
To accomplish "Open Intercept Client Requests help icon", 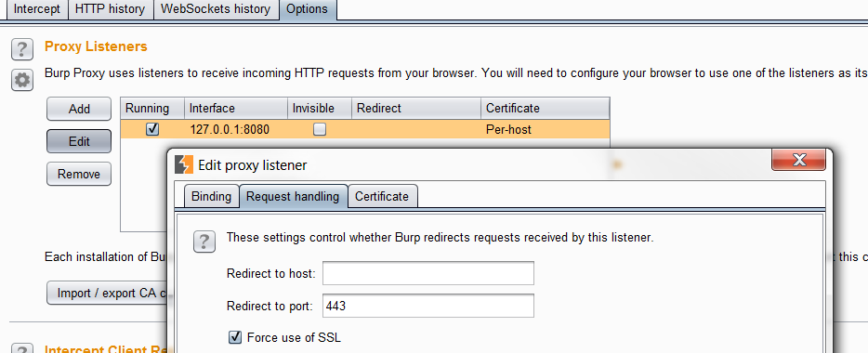I will pyautogui.click(x=21, y=349).
